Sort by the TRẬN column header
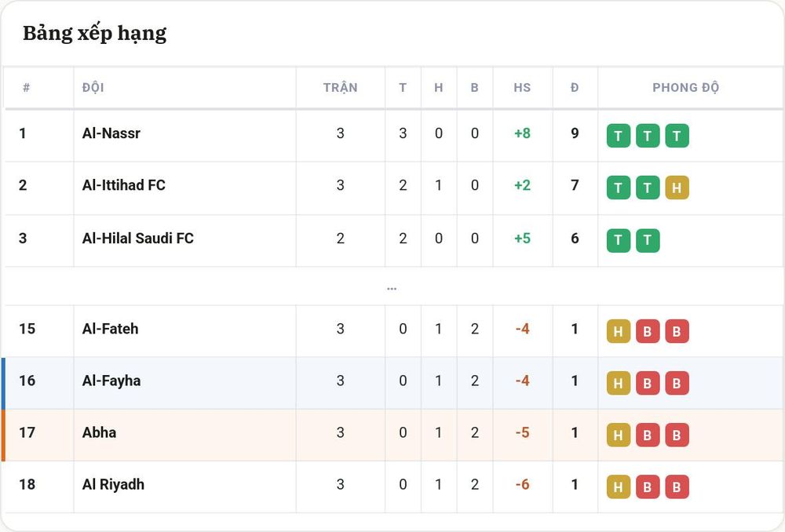The height and width of the screenshot is (532, 785). (x=341, y=88)
